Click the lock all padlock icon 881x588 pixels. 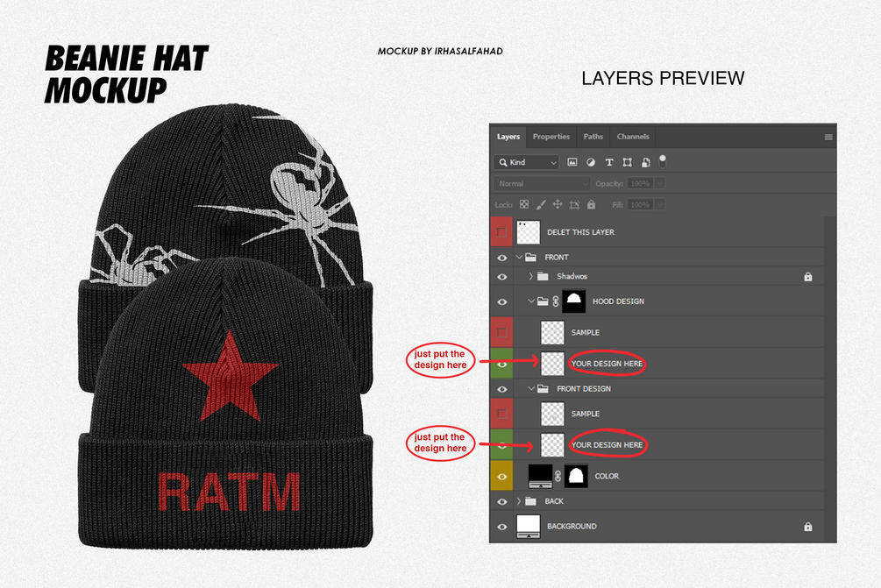click(591, 204)
